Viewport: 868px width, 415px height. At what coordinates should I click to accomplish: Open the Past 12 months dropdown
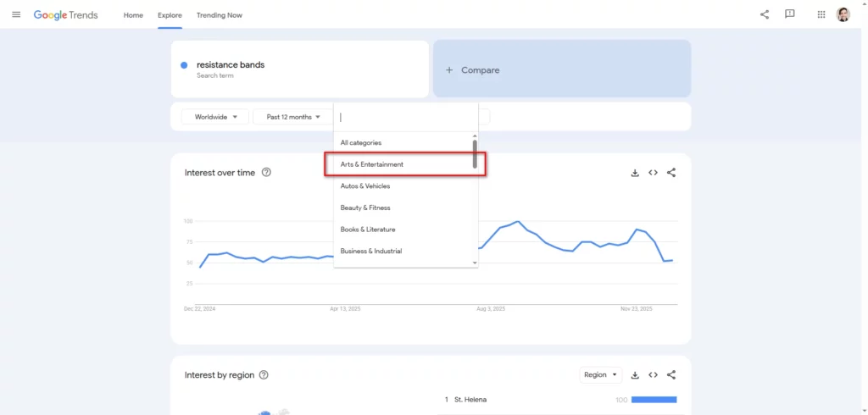[292, 117]
